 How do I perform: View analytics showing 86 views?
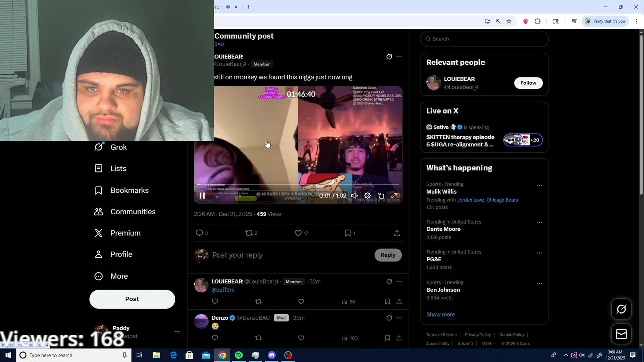pyautogui.click(x=348, y=302)
